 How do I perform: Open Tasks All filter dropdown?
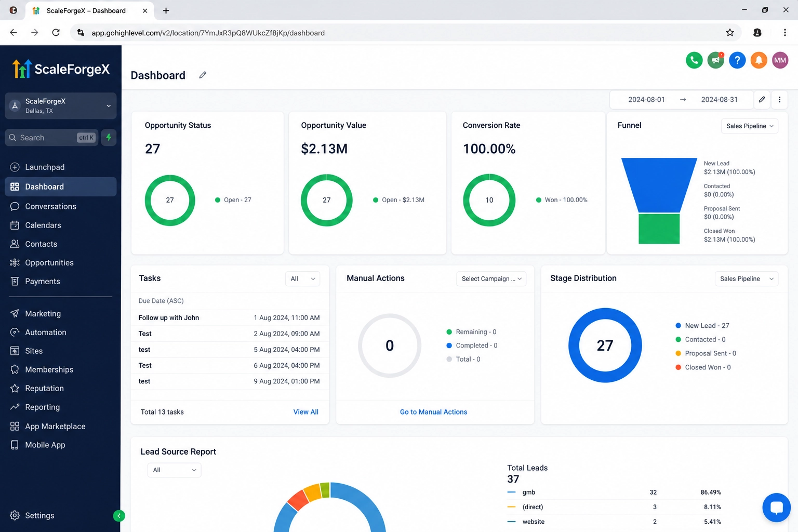(302, 278)
